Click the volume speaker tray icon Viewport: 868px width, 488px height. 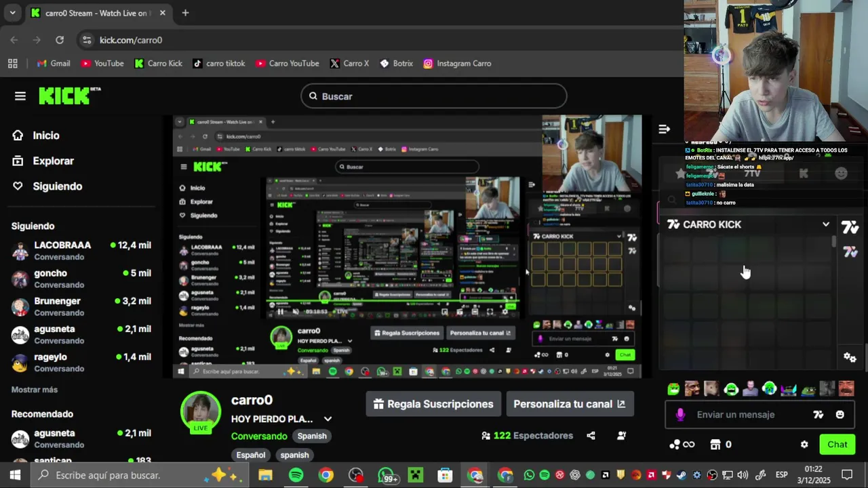pos(743,475)
